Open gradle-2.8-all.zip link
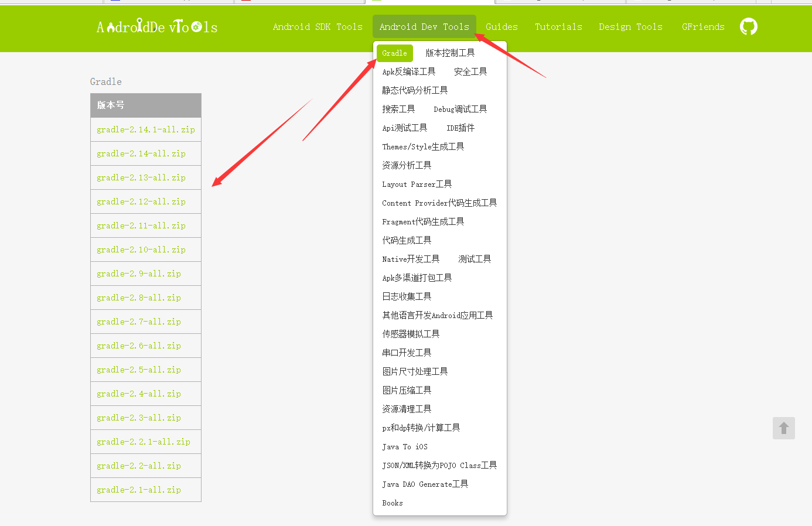The height and width of the screenshot is (526, 812). coord(139,298)
